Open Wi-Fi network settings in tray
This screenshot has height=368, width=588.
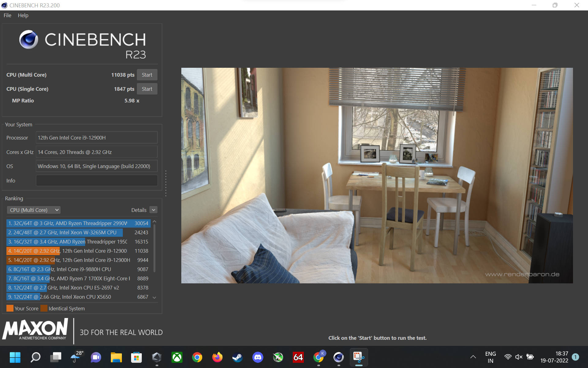tap(508, 357)
